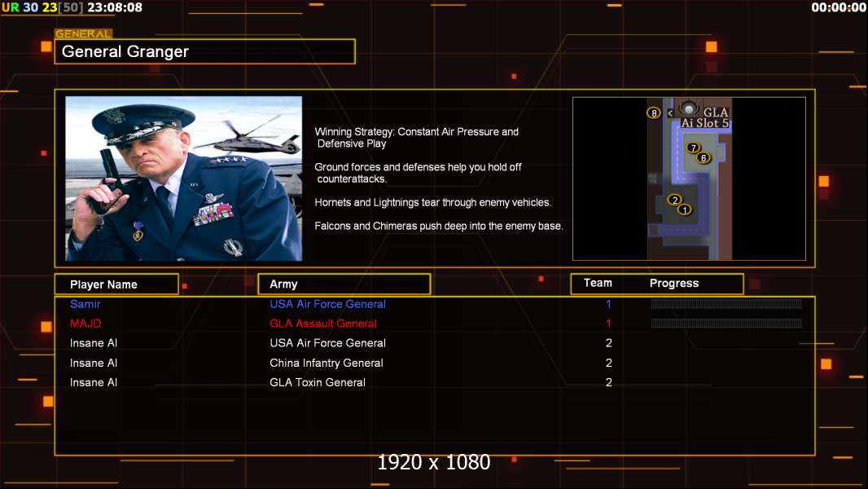The height and width of the screenshot is (489, 868).
Task: Click Insane AI with USA Air Force General
Action: [94, 343]
